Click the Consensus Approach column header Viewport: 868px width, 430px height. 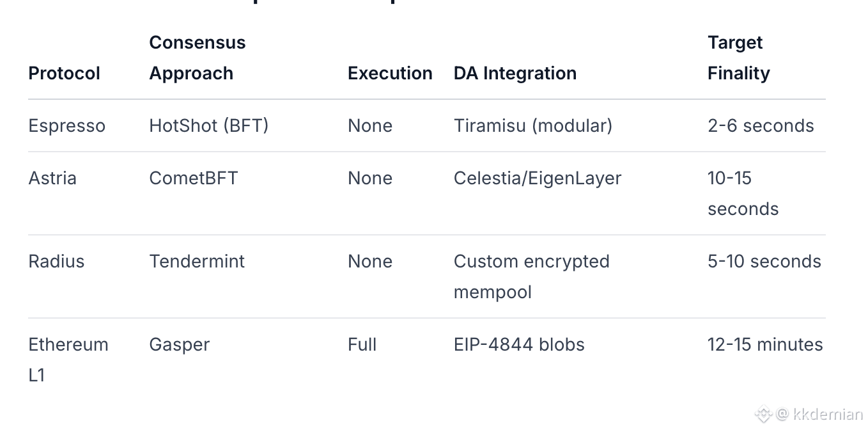tap(197, 58)
